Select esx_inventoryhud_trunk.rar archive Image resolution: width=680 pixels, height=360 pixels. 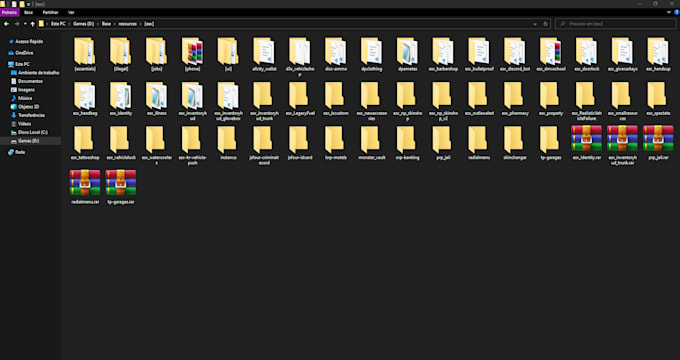[622, 145]
